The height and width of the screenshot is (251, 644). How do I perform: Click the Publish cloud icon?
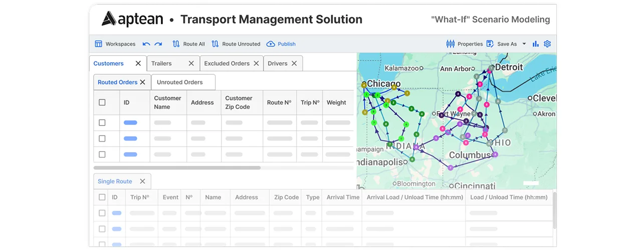(x=271, y=44)
